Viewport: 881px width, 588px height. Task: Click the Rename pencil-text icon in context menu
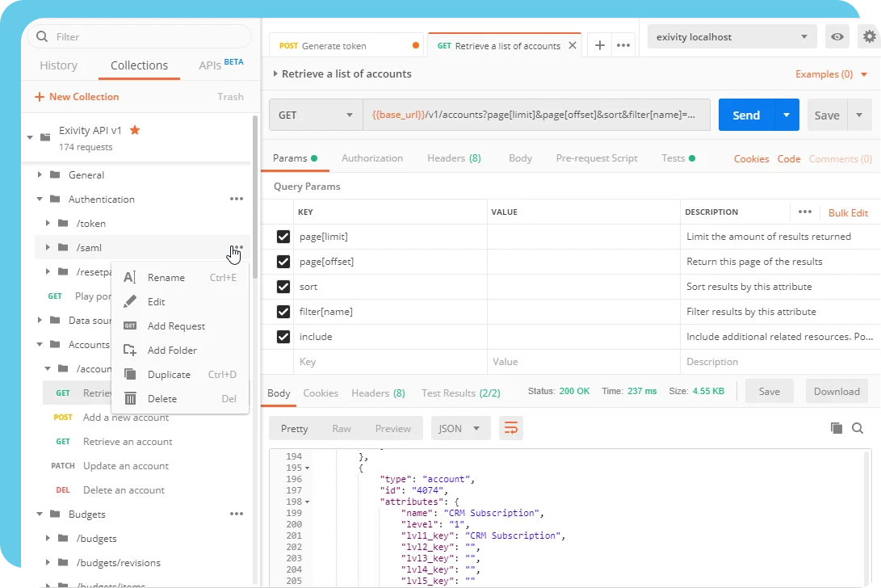pyautogui.click(x=130, y=277)
